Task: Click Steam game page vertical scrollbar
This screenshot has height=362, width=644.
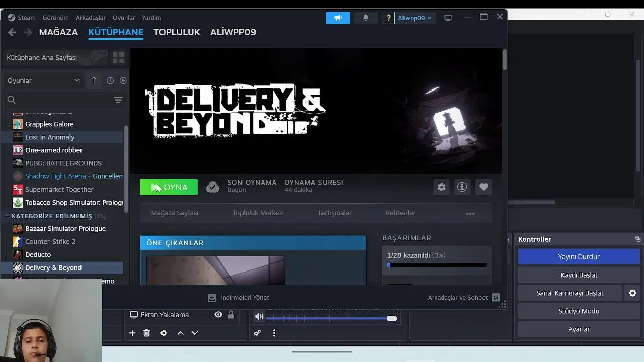Action: click(x=505, y=60)
